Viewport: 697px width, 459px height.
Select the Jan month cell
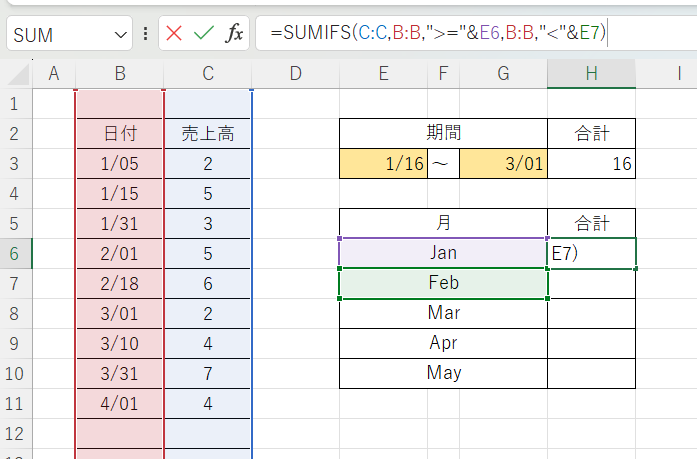click(443, 253)
